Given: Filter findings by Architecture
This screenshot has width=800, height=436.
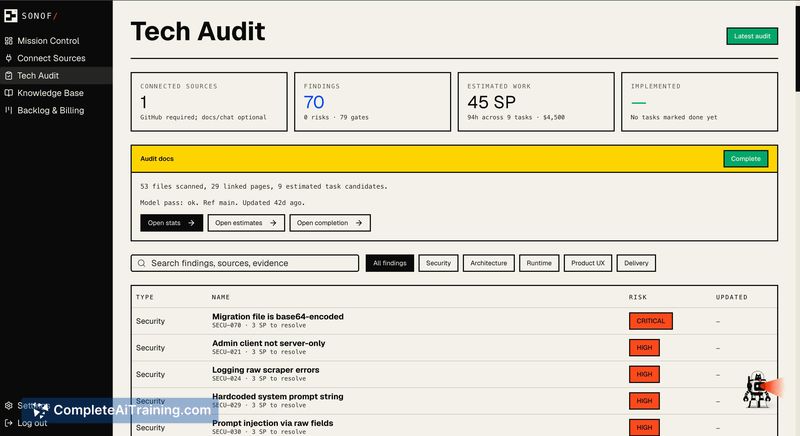Looking at the screenshot, I should (489, 263).
